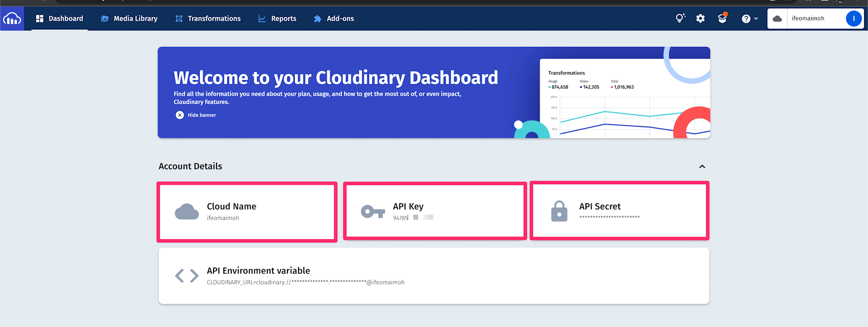Open the Add-ons tab
The image size is (868, 327).
coord(334,19)
